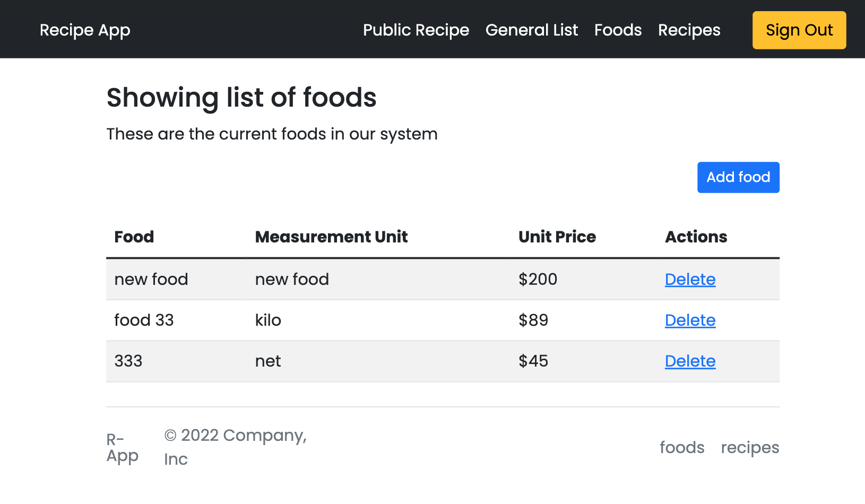Click the Unit Price column header
The height and width of the screenshot is (504, 865).
557,237
